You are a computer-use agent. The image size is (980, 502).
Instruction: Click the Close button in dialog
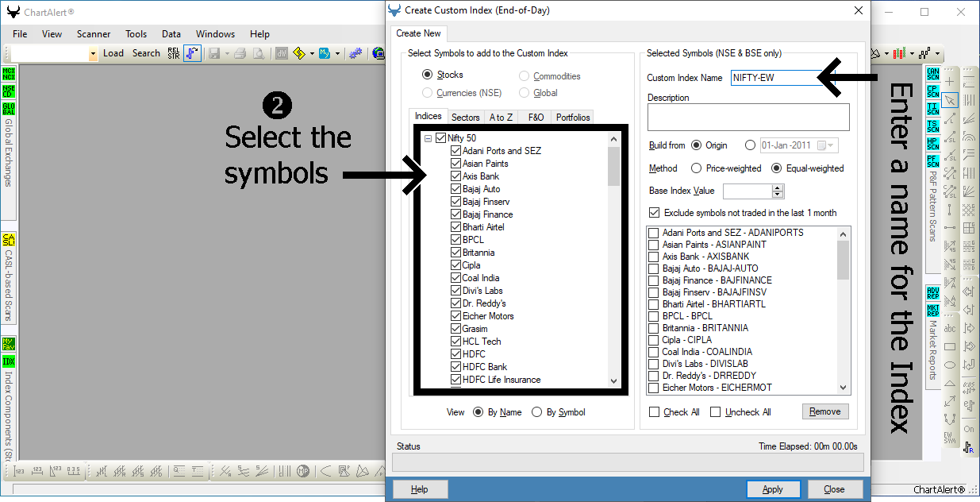point(834,489)
